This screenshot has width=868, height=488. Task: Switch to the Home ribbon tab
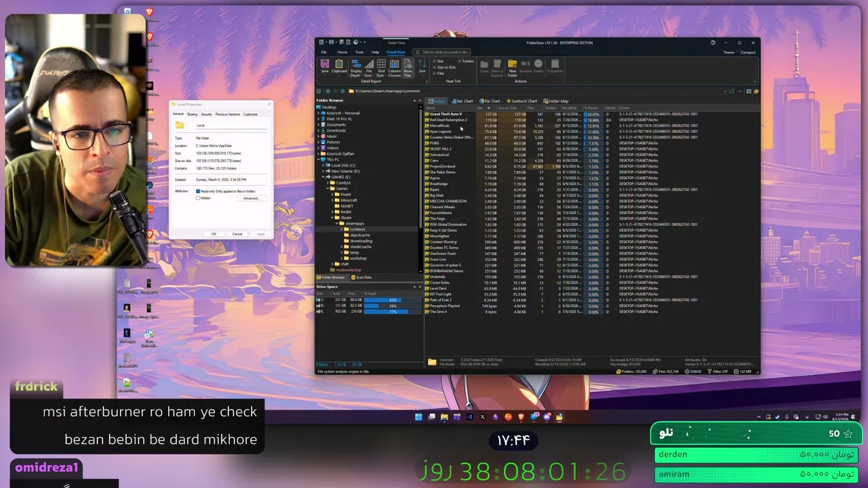[x=342, y=52]
